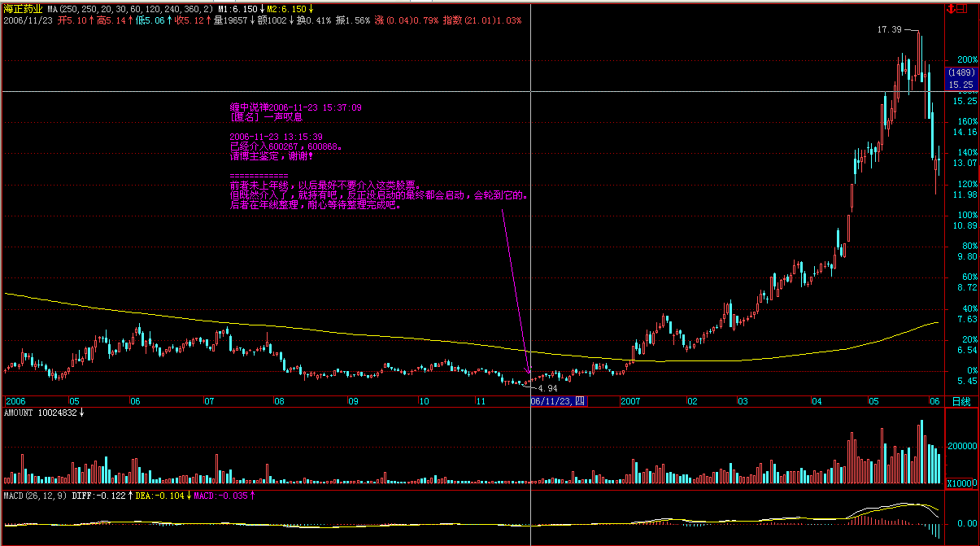Click the 17.39 high price marker

pyautogui.click(x=889, y=29)
